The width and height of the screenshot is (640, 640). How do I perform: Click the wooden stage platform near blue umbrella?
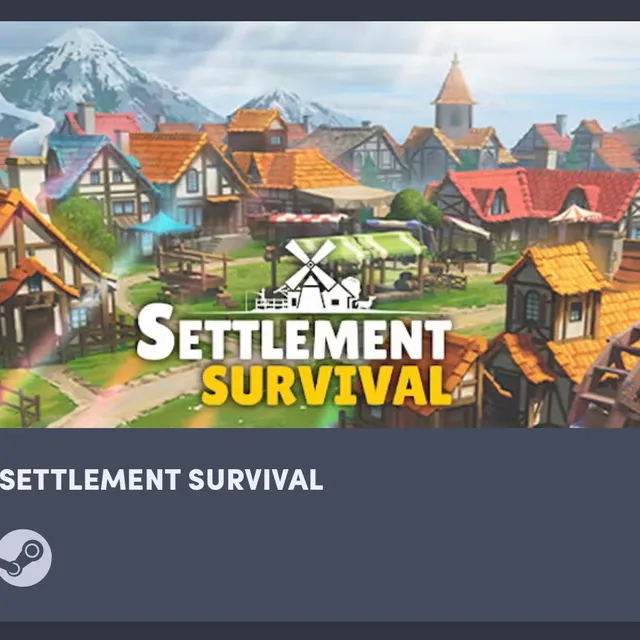point(191,269)
